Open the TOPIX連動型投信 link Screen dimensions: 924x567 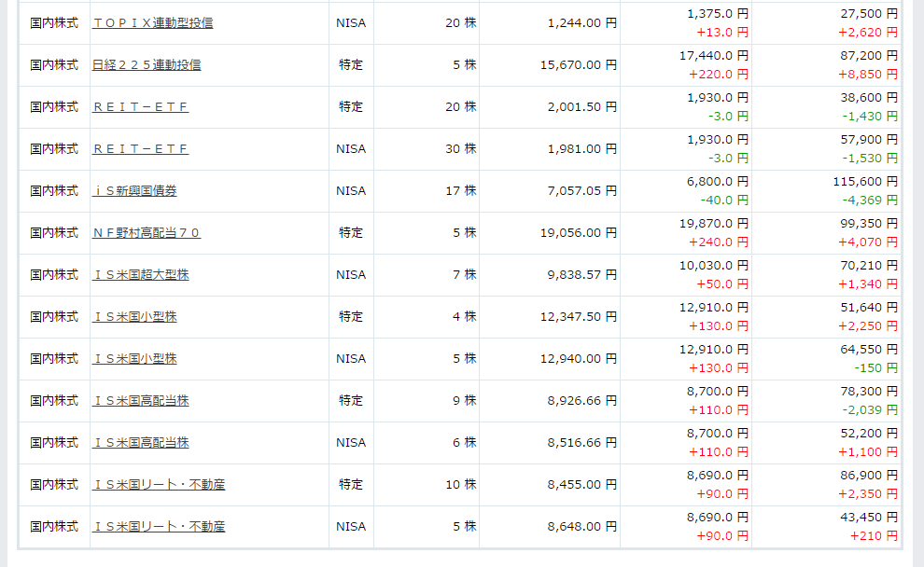[153, 23]
